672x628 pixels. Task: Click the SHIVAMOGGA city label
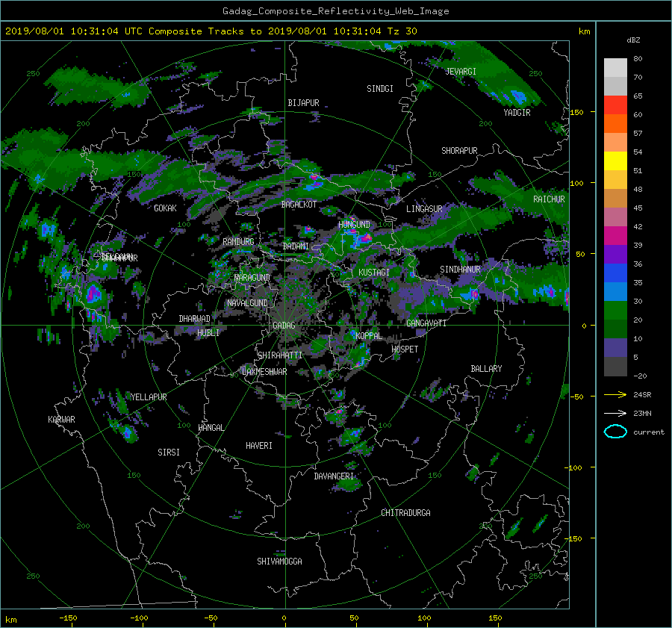click(279, 561)
